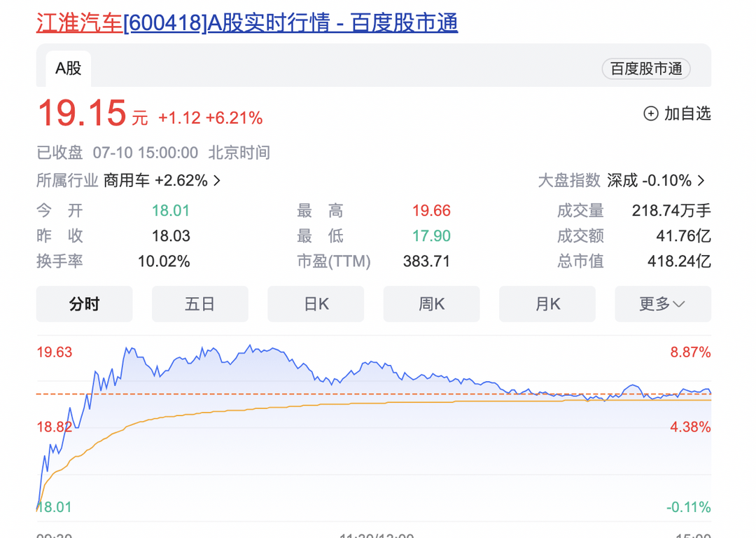Click the 8.87% chart axis label

[x=690, y=352]
